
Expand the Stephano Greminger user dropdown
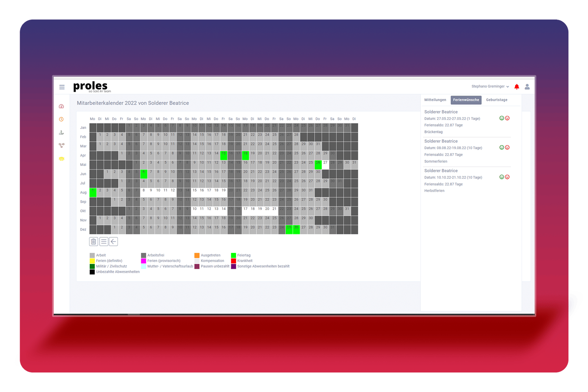point(490,87)
